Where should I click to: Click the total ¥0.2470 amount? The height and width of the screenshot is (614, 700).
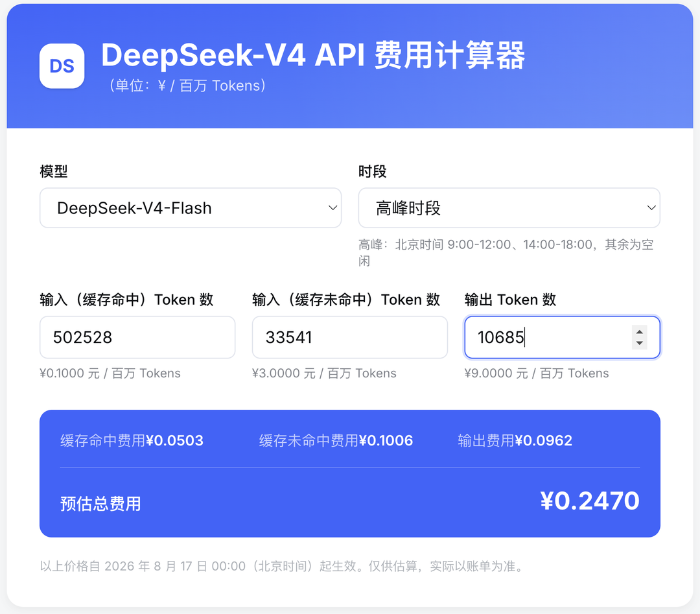590,501
